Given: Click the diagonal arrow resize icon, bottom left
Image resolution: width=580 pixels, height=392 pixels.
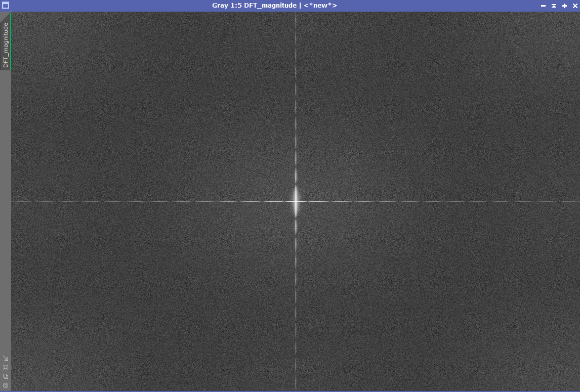Looking at the screenshot, I should pos(6,358).
